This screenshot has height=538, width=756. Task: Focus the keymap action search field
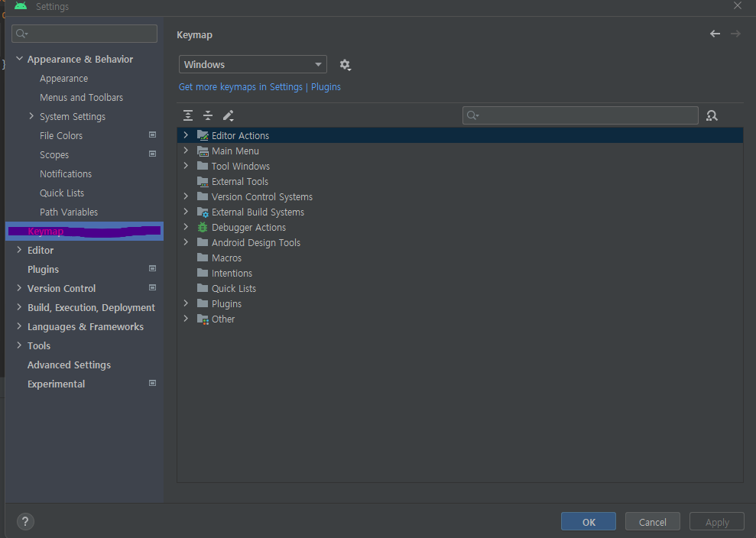pyautogui.click(x=580, y=115)
